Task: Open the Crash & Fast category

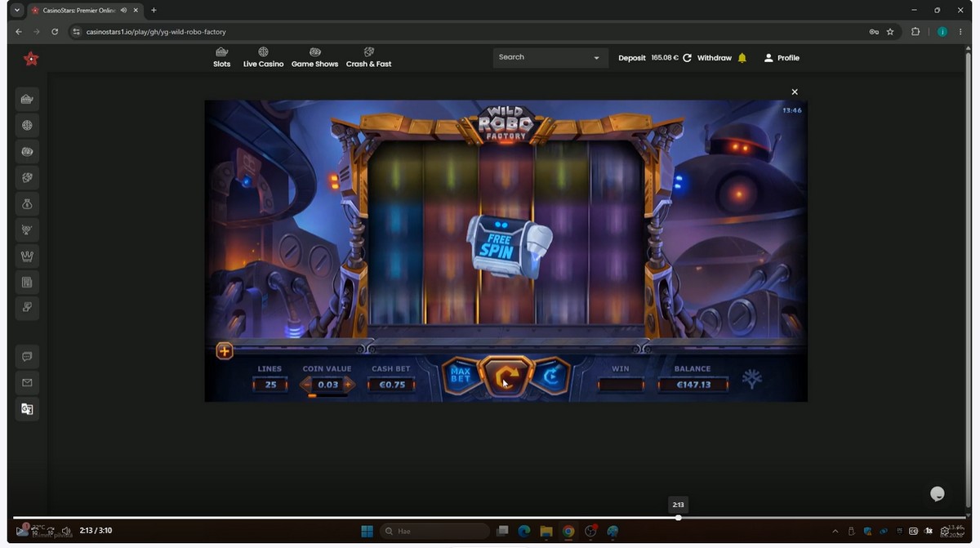Action: point(368,57)
